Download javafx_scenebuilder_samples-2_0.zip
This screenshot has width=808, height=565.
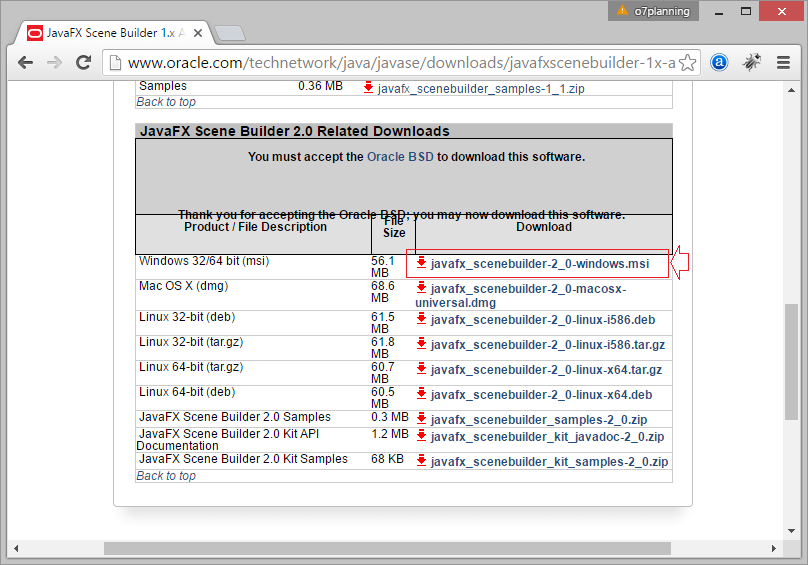point(539,420)
